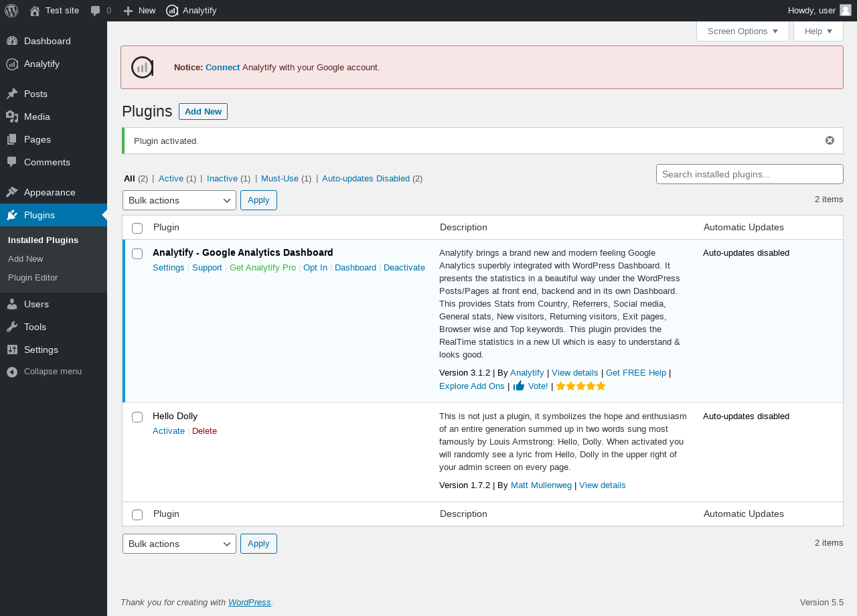Open the Analytify Support link

coord(207,268)
